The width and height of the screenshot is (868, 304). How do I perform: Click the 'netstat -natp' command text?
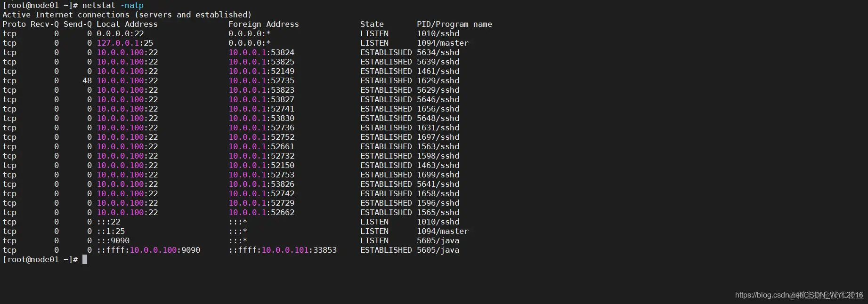point(113,5)
